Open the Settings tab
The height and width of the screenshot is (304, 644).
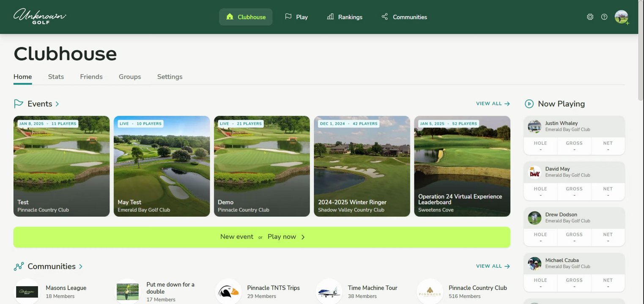tap(170, 76)
